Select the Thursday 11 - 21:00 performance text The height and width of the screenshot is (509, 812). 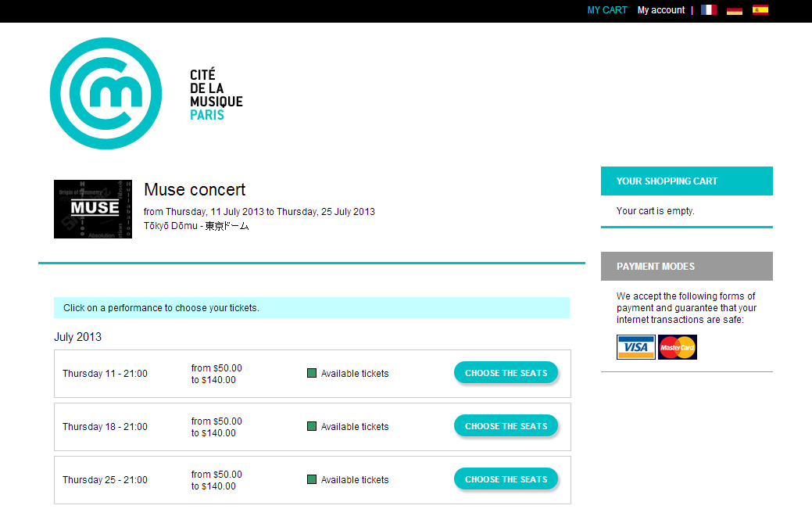(106, 374)
